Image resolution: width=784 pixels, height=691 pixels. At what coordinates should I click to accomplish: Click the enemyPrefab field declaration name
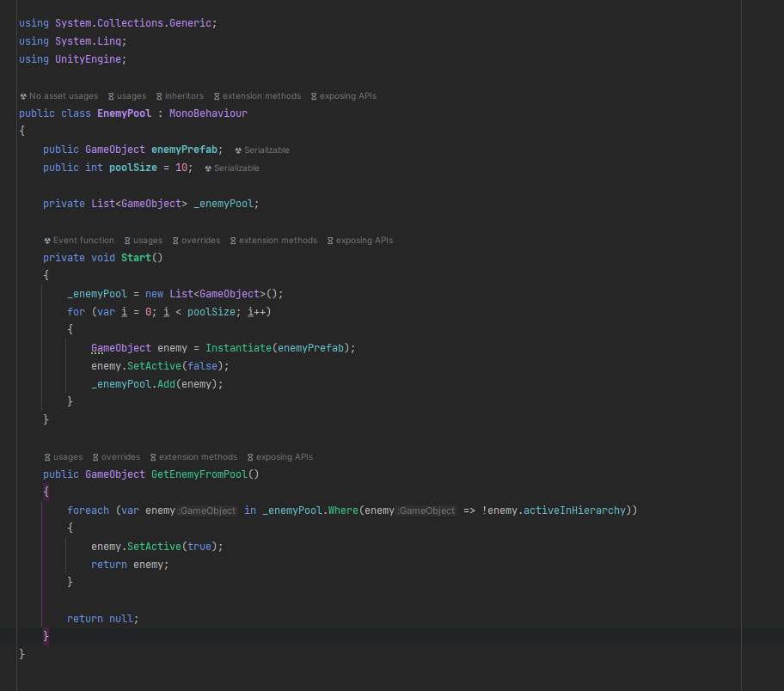[185, 150]
